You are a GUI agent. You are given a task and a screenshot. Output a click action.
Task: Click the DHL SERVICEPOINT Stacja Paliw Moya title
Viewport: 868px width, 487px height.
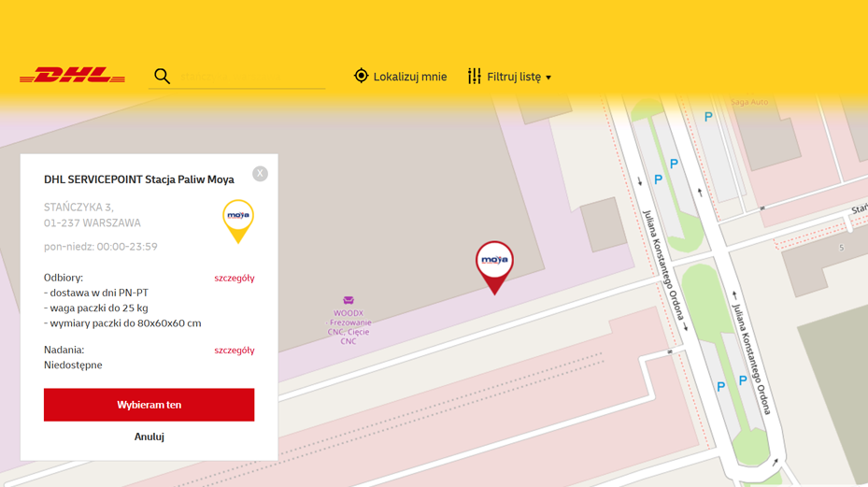[x=139, y=179]
